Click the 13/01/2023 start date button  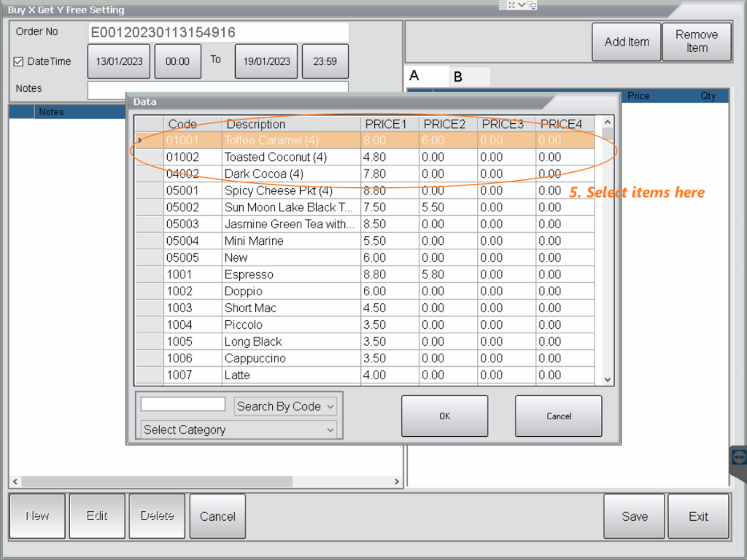coord(118,62)
